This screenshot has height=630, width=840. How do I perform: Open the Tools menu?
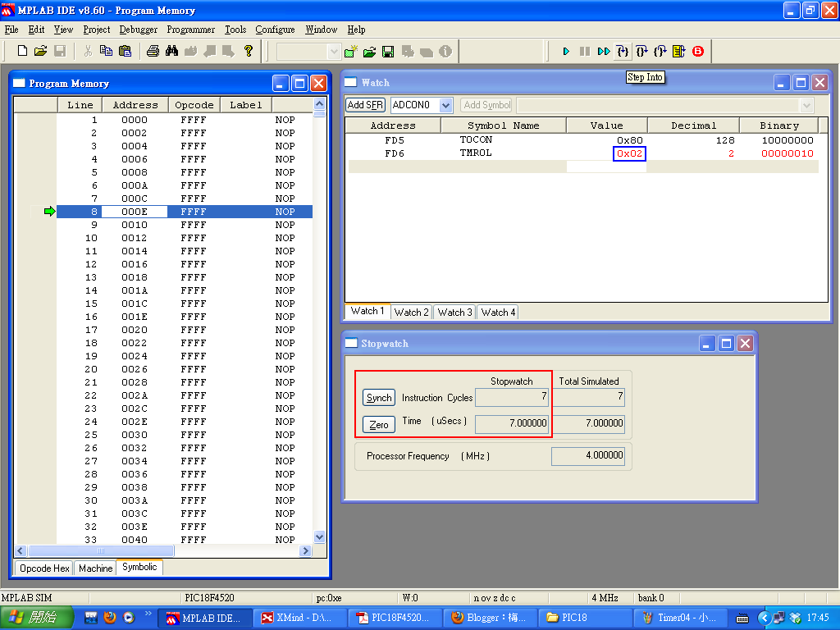click(x=235, y=30)
